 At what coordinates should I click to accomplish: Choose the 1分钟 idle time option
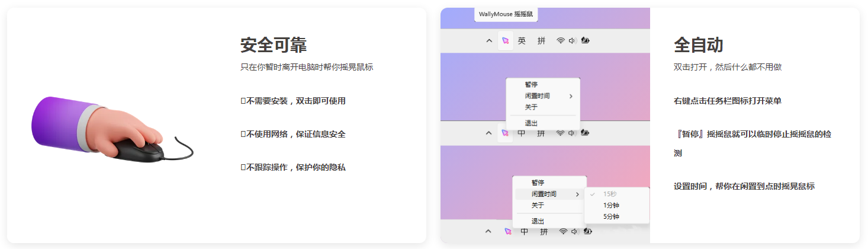(x=611, y=205)
